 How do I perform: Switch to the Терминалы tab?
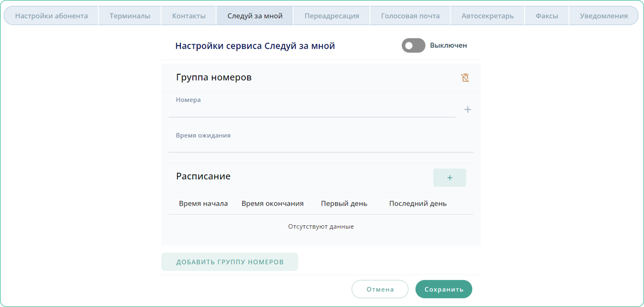coord(130,16)
